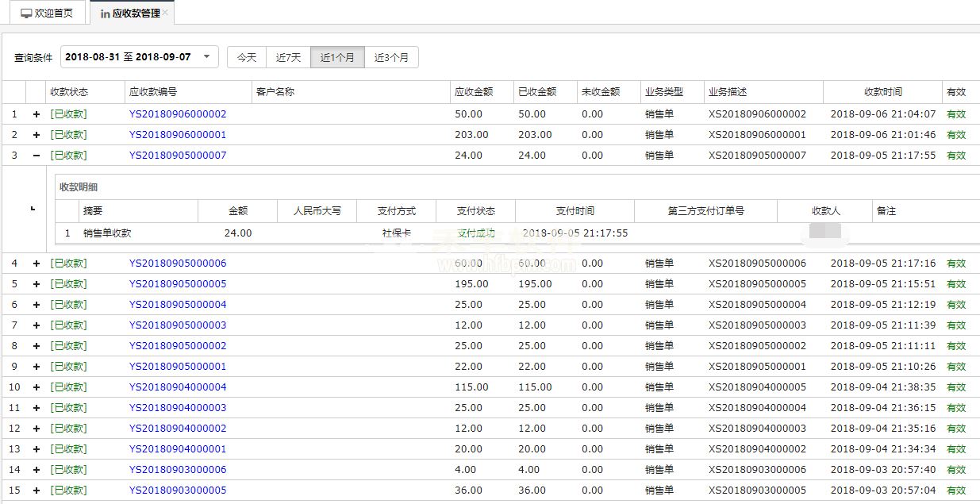The height and width of the screenshot is (504, 980).
Task: Open receivable YS20180904000004 link
Action: click(x=178, y=387)
